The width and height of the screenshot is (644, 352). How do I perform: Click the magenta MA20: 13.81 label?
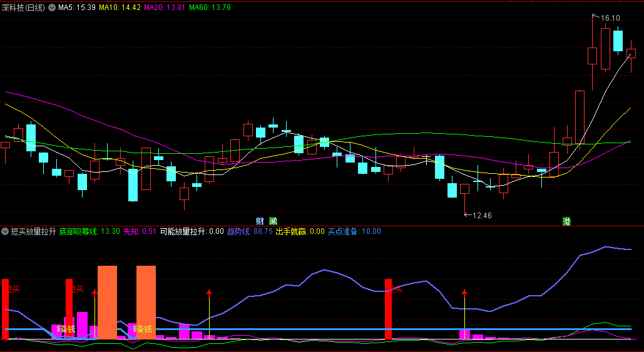point(165,8)
